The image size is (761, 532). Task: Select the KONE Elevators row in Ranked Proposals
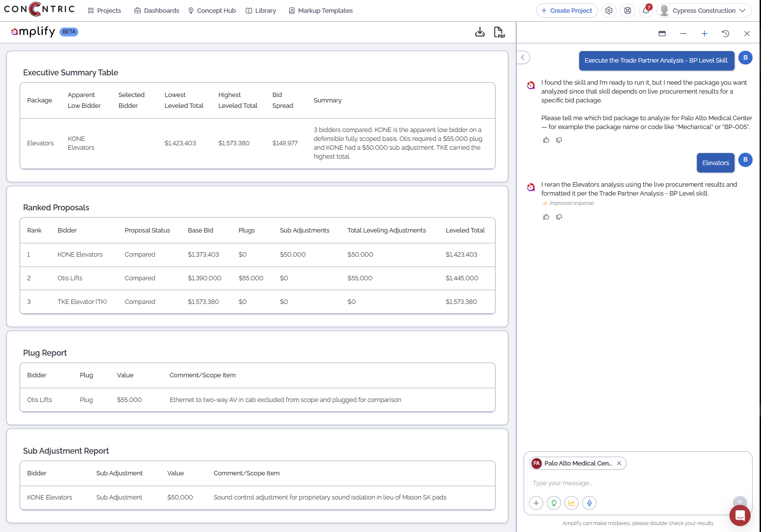click(257, 255)
